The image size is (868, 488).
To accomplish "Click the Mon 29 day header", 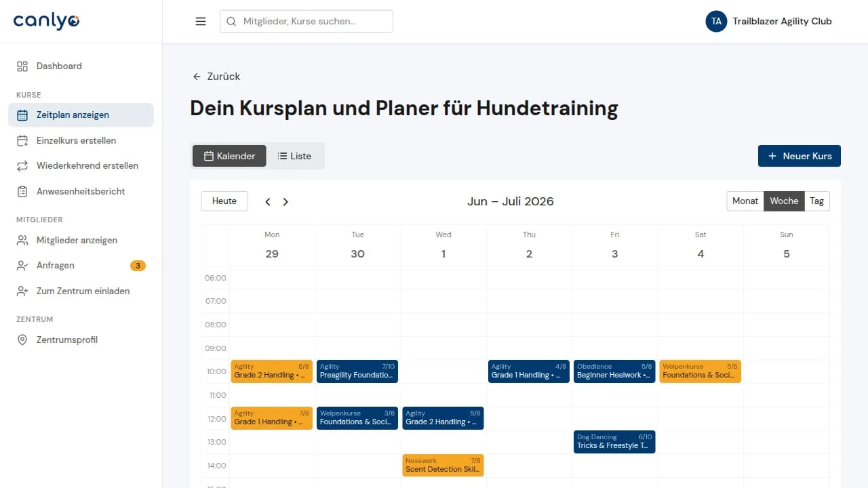I will [272, 245].
